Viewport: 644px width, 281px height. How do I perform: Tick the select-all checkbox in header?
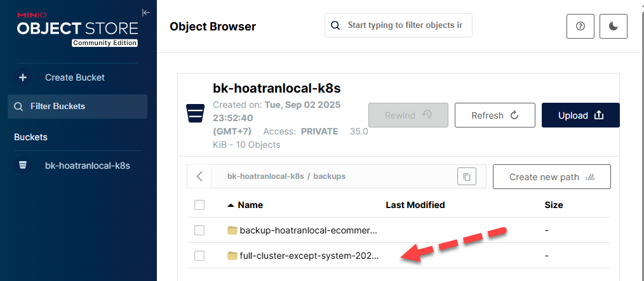199,205
